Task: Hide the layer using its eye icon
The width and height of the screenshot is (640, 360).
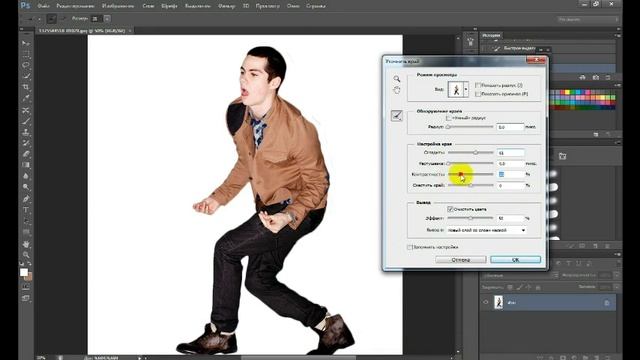Action: click(x=486, y=302)
